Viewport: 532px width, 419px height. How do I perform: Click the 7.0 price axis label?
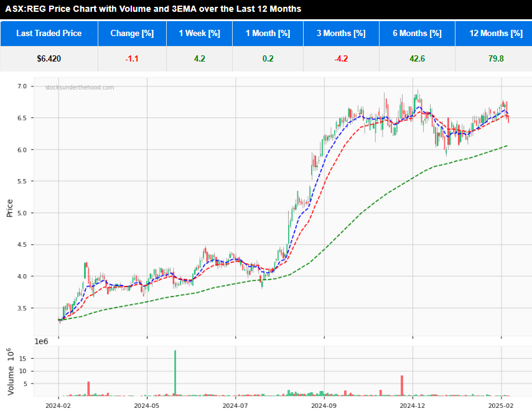point(22,86)
